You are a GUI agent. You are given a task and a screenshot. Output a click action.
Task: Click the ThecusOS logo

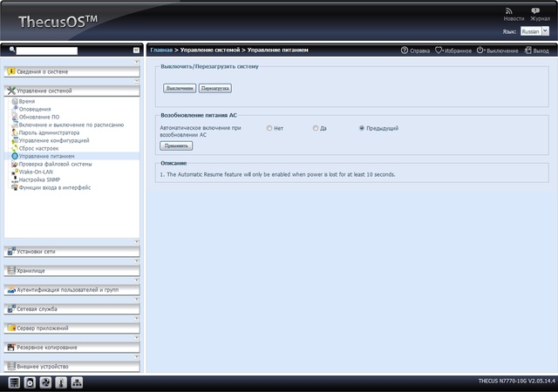(x=58, y=22)
